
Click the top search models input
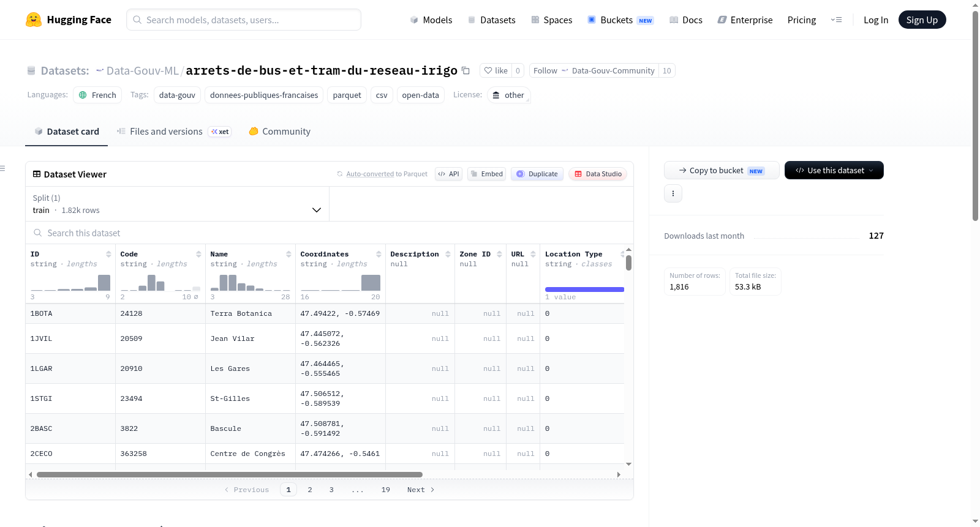[x=244, y=20]
